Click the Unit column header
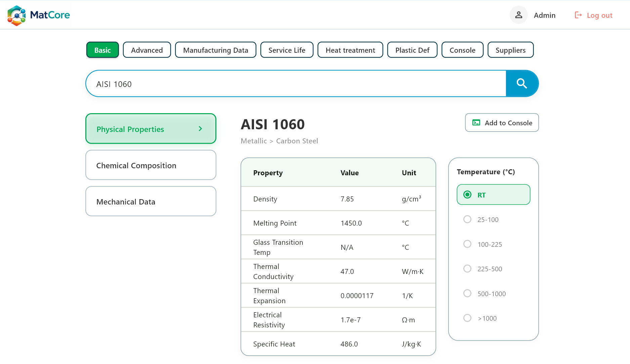This screenshot has height=364, width=630. click(409, 173)
